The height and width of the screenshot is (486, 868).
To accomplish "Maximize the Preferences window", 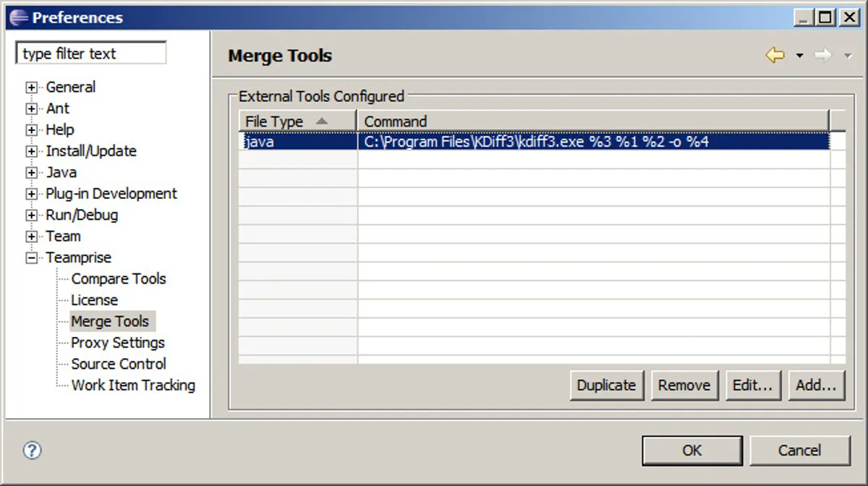I will (825, 17).
